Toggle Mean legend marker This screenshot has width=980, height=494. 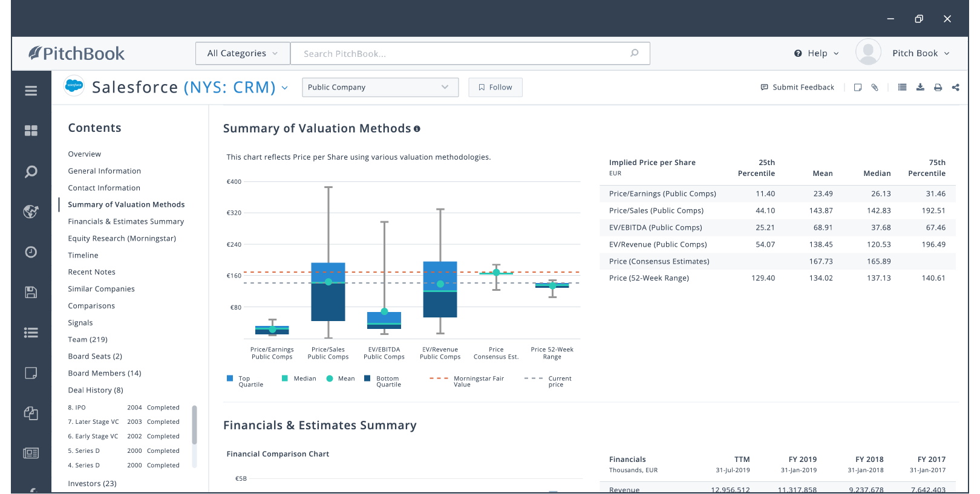pyautogui.click(x=330, y=379)
